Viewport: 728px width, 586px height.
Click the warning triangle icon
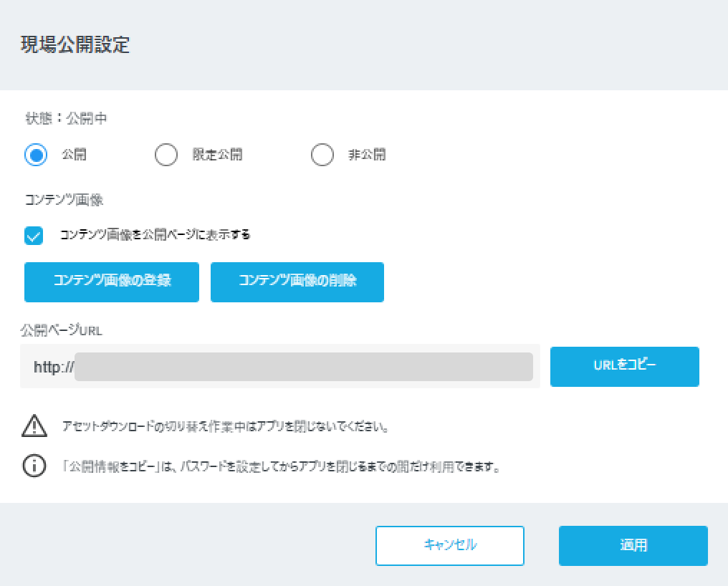34,427
